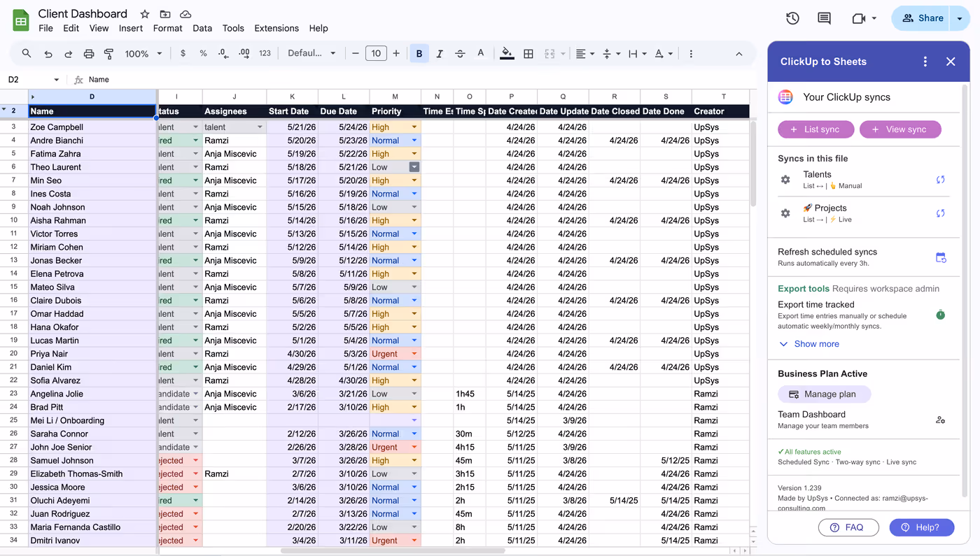This screenshot has width=980, height=556.
Task: Toggle bold formatting button
Action: pyautogui.click(x=419, y=54)
